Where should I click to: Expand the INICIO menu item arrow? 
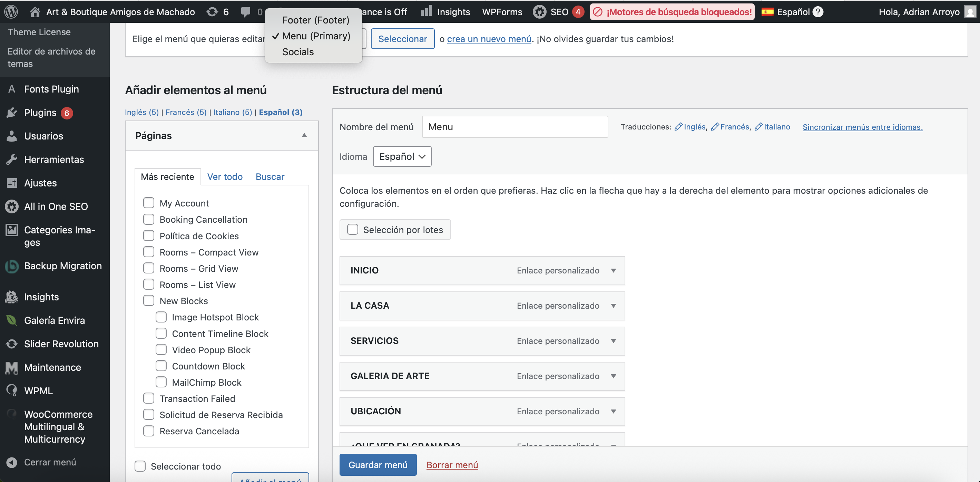click(x=613, y=271)
